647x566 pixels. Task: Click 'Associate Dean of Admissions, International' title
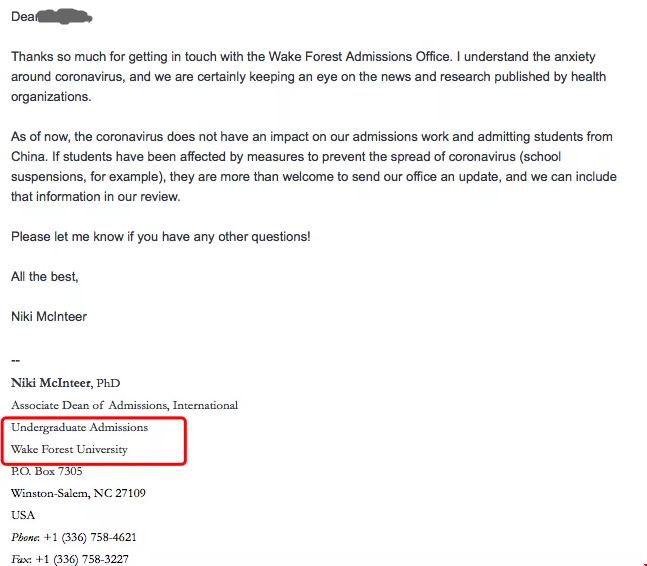click(x=125, y=405)
